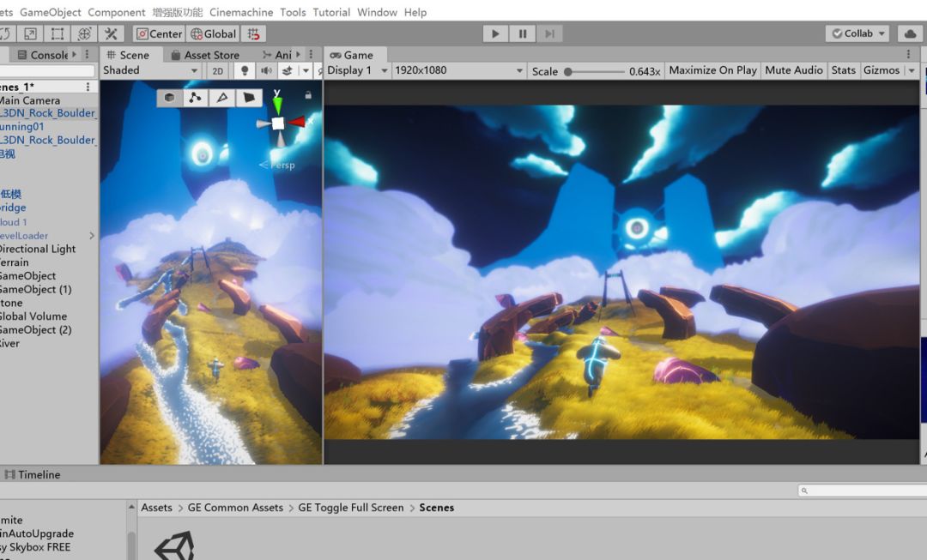Select Directional Light in hierarchy

pyautogui.click(x=37, y=249)
